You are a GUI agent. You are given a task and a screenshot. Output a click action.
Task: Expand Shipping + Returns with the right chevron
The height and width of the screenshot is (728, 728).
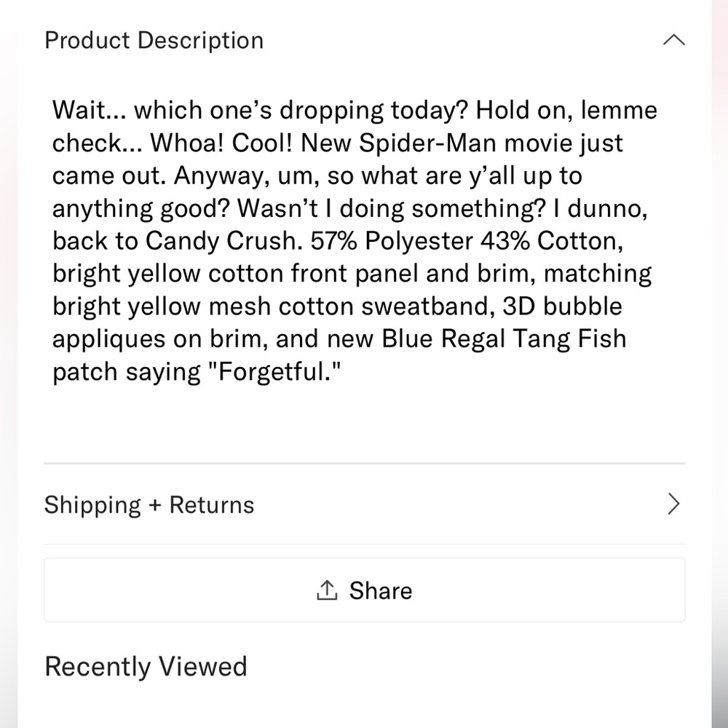(673, 504)
